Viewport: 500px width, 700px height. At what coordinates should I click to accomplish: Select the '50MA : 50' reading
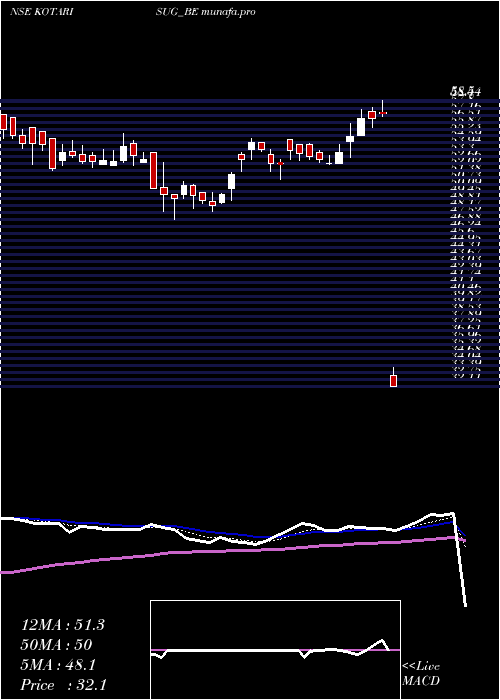57,645
